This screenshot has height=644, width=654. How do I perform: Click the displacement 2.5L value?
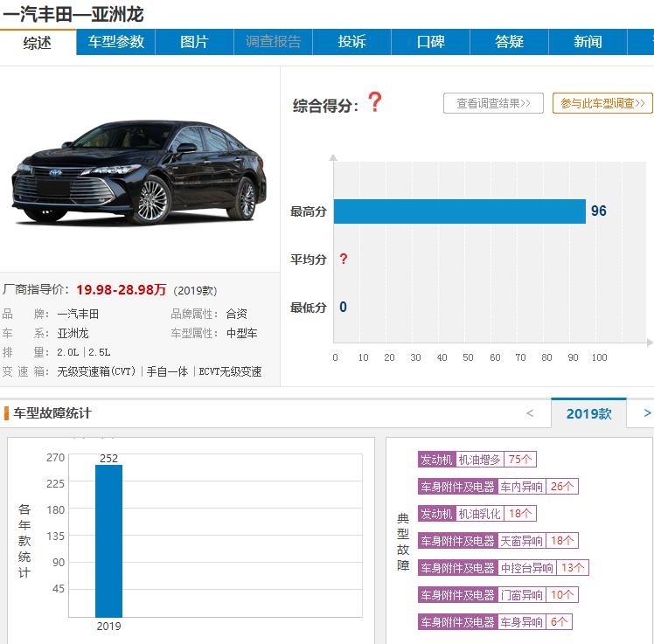100,352
